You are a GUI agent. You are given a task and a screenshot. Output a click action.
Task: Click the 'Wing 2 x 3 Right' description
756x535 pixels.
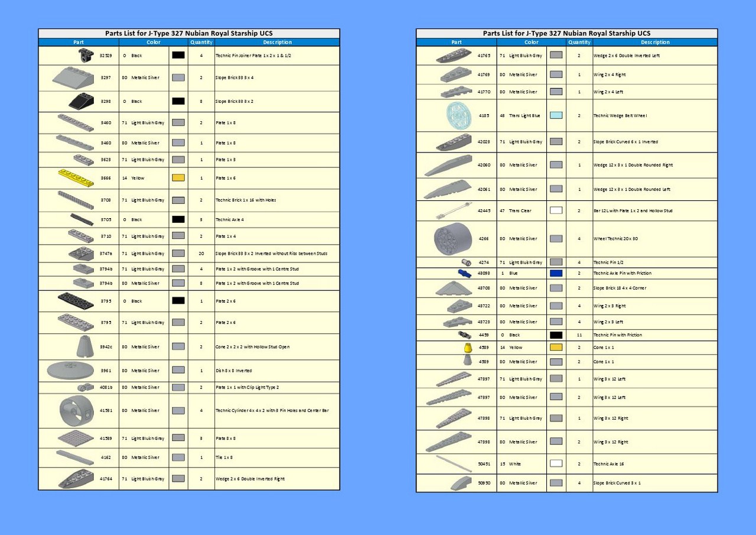point(610,306)
